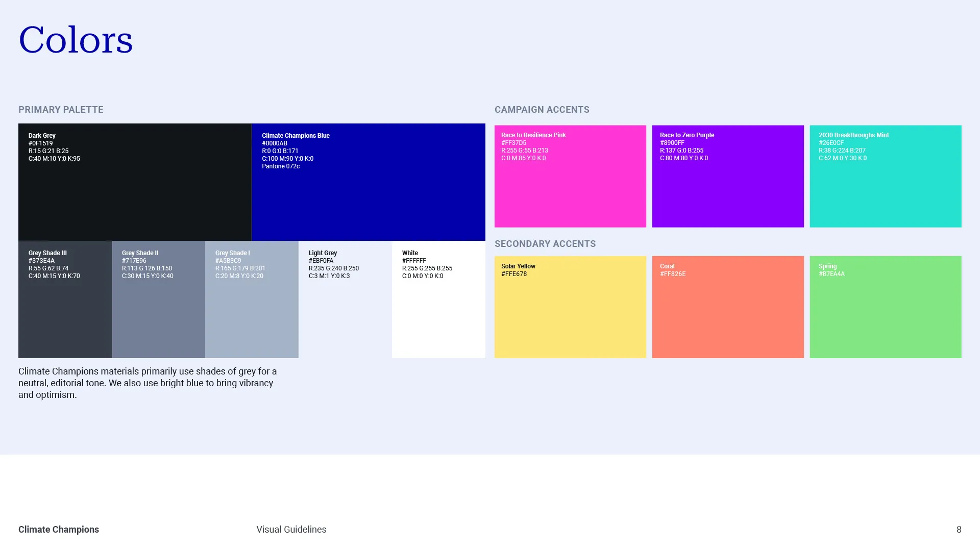980x551 pixels.
Task: Click the text "R:137 G:0 B:255"
Action: pos(682,151)
